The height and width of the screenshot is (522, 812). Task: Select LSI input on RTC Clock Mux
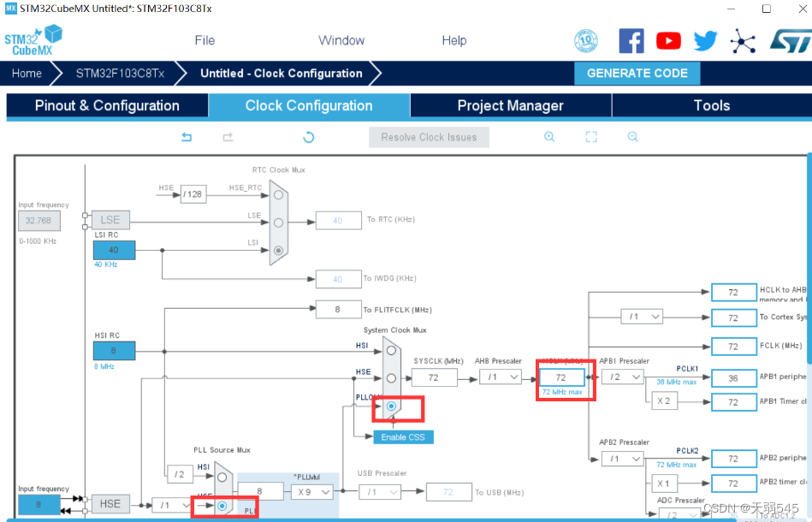click(x=279, y=250)
